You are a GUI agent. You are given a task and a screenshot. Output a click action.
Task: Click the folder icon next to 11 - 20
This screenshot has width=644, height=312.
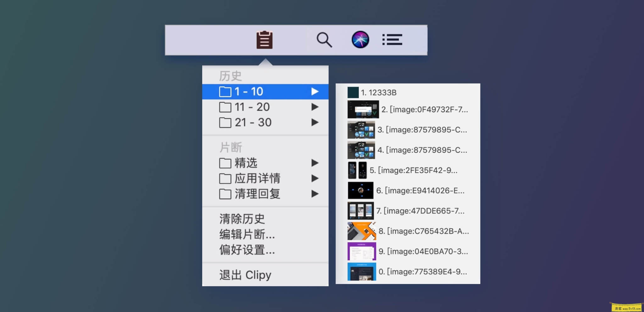click(x=225, y=107)
